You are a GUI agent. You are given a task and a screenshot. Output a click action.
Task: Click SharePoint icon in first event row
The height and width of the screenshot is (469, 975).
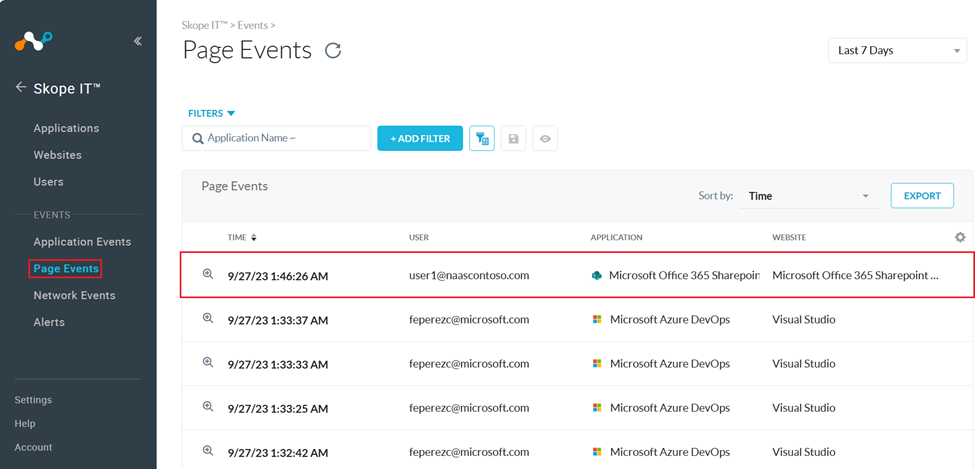pyautogui.click(x=597, y=275)
